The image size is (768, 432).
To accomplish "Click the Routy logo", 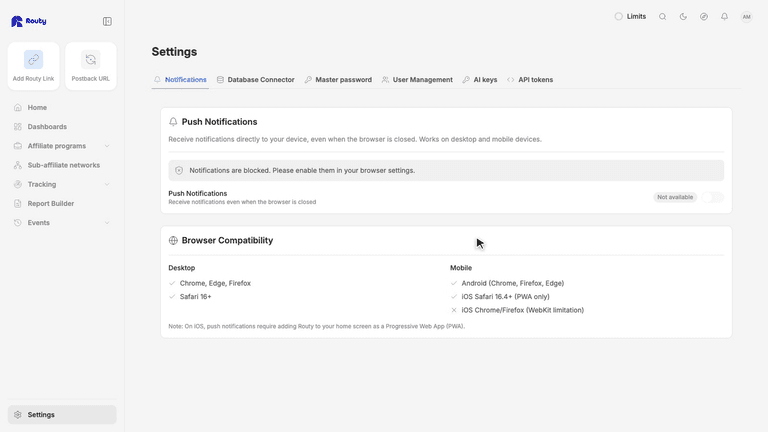I will (x=28, y=21).
